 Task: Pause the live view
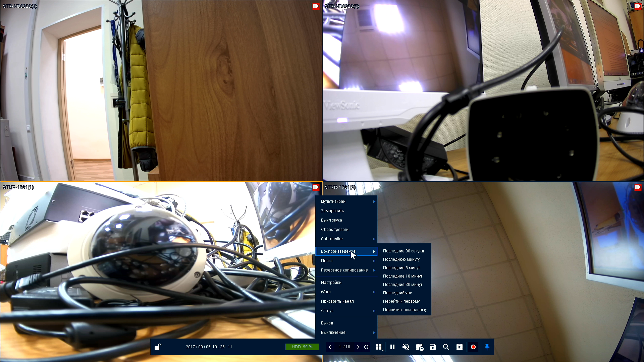pyautogui.click(x=392, y=347)
